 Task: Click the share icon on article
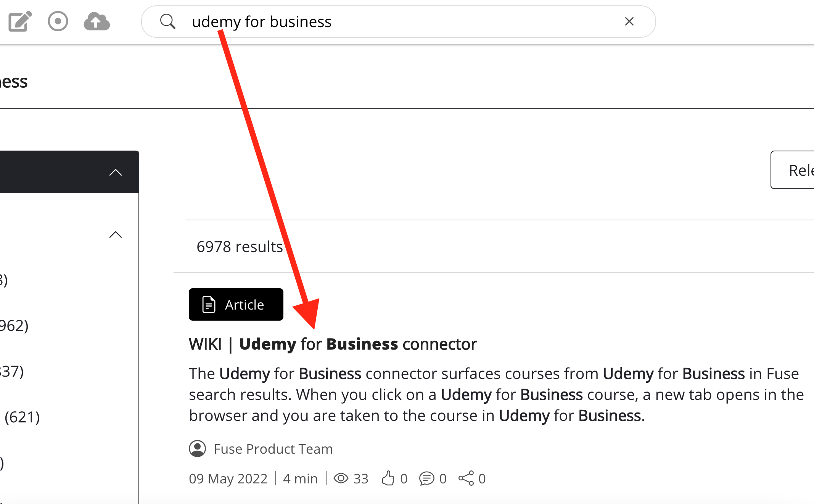[x=466, y=478]
